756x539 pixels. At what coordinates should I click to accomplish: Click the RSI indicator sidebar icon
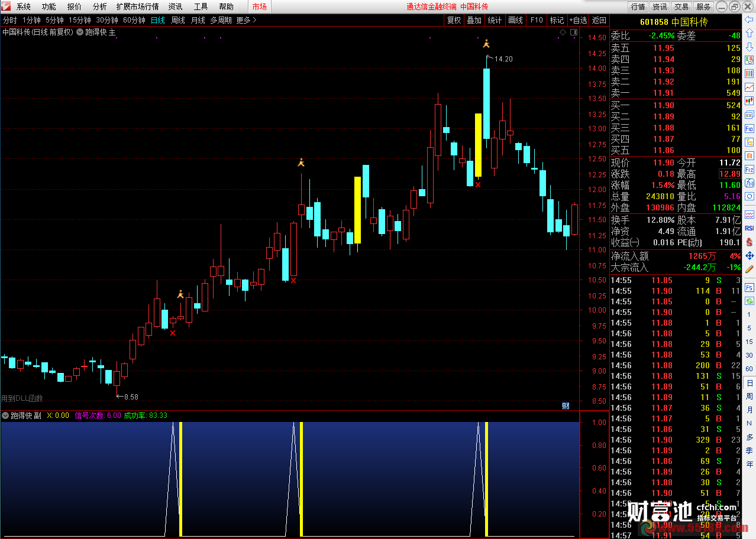(x=749, y=228)
